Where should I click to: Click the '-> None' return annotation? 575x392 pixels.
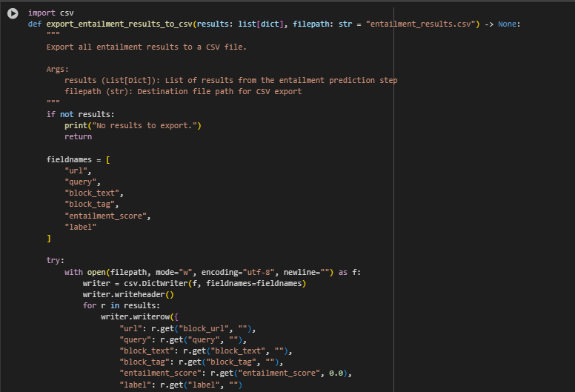point(501,24)
